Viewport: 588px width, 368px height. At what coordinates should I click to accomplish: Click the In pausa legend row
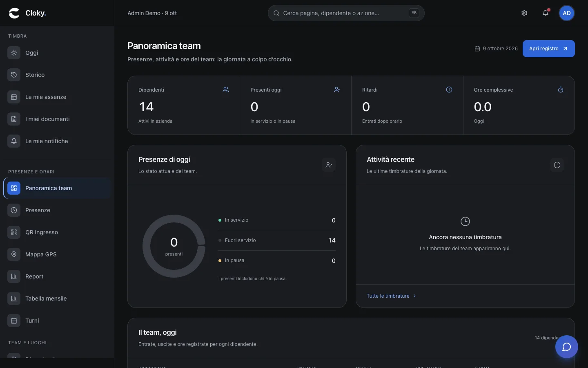277,260
